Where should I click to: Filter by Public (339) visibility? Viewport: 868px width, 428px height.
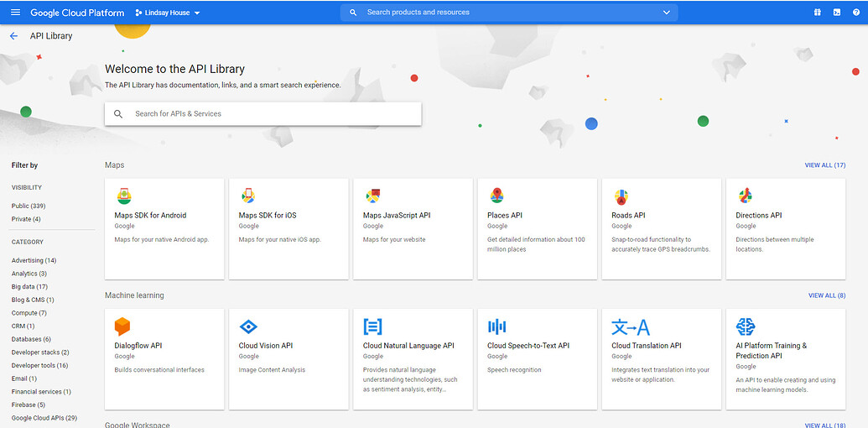pos(29,206)
